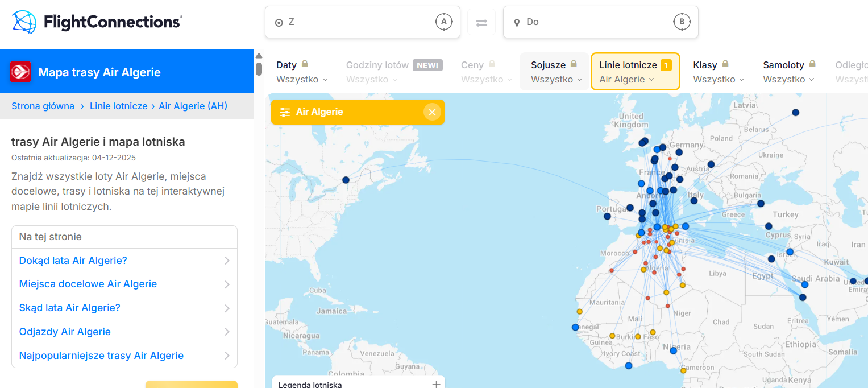The width and height of the screenshot is (868, 388).
Task: Click the yellow airport dot in Mauritania
Action: click(x=580, y=311)
